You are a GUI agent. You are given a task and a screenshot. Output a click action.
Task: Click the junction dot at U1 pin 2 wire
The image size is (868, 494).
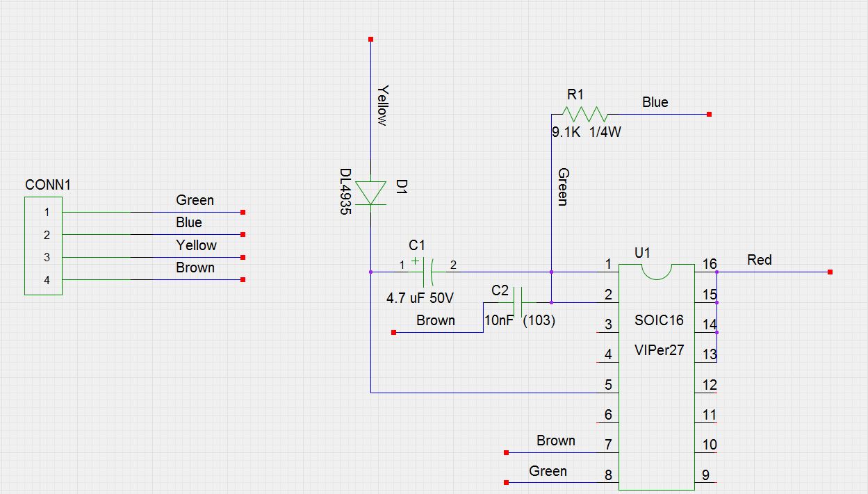click(x=552, y=302)
